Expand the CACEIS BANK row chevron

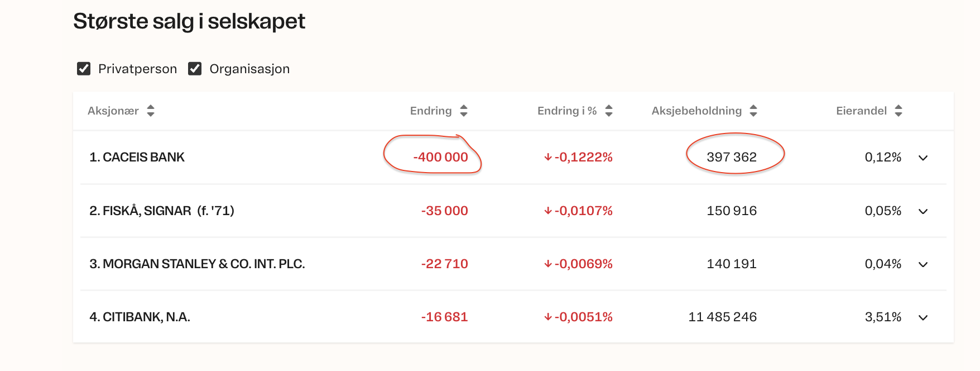(x=923, y=158)
